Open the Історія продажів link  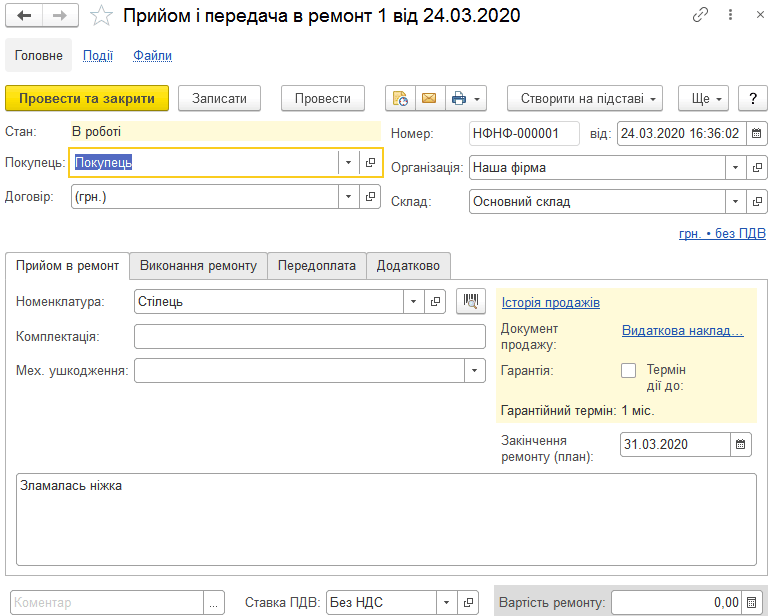(x=550, y=303)
